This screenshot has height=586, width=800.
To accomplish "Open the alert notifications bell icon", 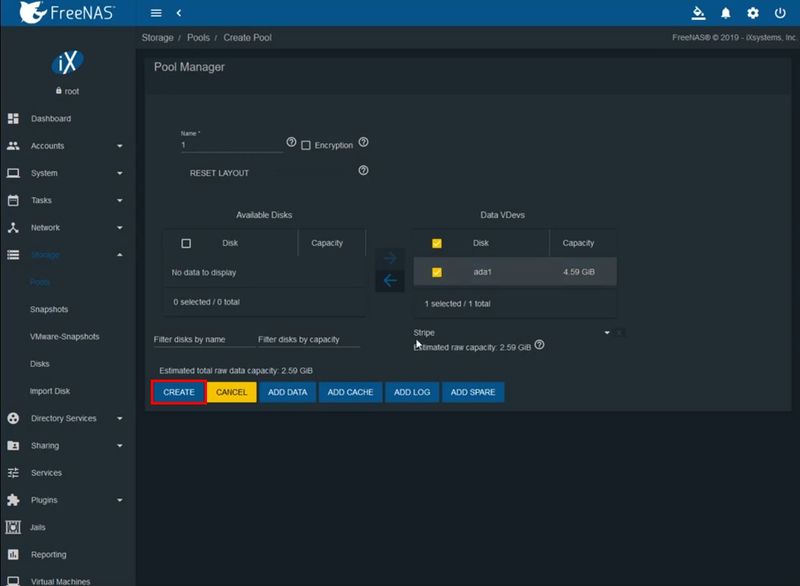I will (726, 13).
